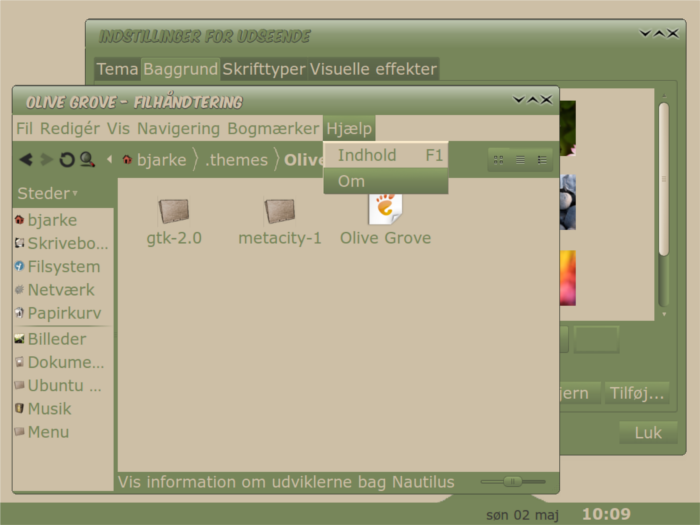Open Papirkurv in sidebar
The width and height of the screenshot is (700, 525).
pyautogui.click(x=58, y=313)
